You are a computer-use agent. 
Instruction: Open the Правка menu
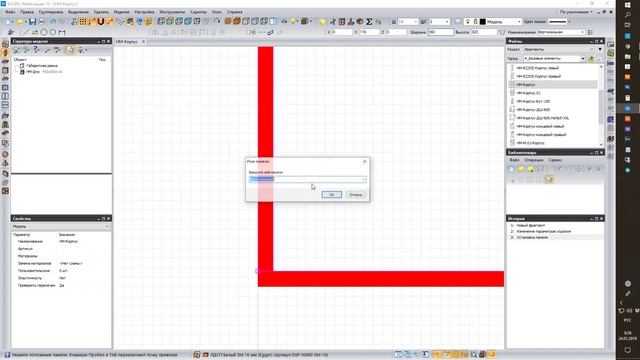(27, 12)
